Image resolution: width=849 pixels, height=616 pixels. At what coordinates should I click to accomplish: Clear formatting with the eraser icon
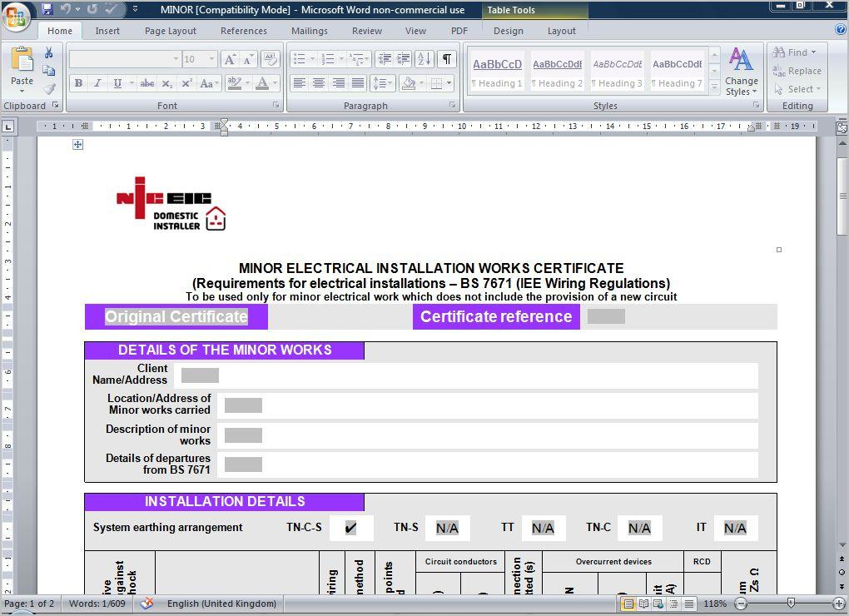click(x=270, y=58)
